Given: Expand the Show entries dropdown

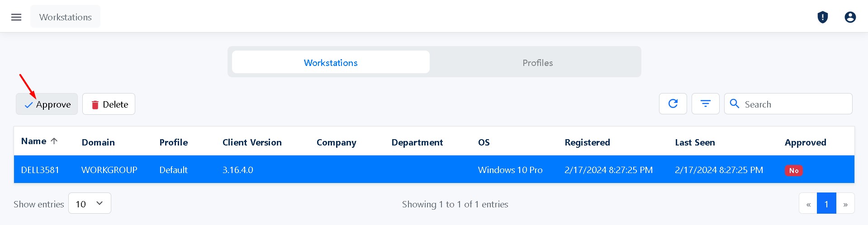Looking at the screenshot, I should [90, 204].
